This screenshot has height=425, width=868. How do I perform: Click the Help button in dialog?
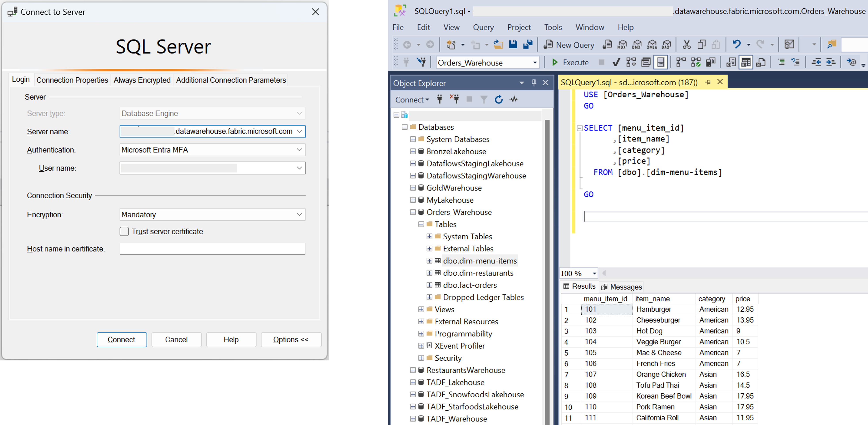click(x=231, y=339)
